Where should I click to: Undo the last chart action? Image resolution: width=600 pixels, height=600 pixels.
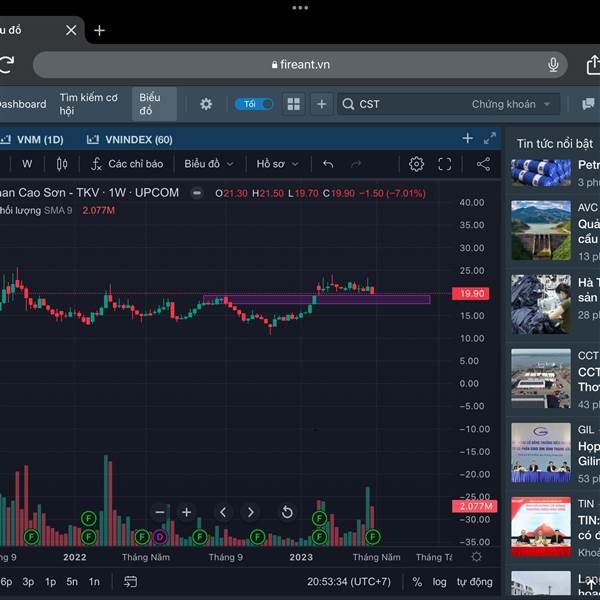(x=328, y=164)
